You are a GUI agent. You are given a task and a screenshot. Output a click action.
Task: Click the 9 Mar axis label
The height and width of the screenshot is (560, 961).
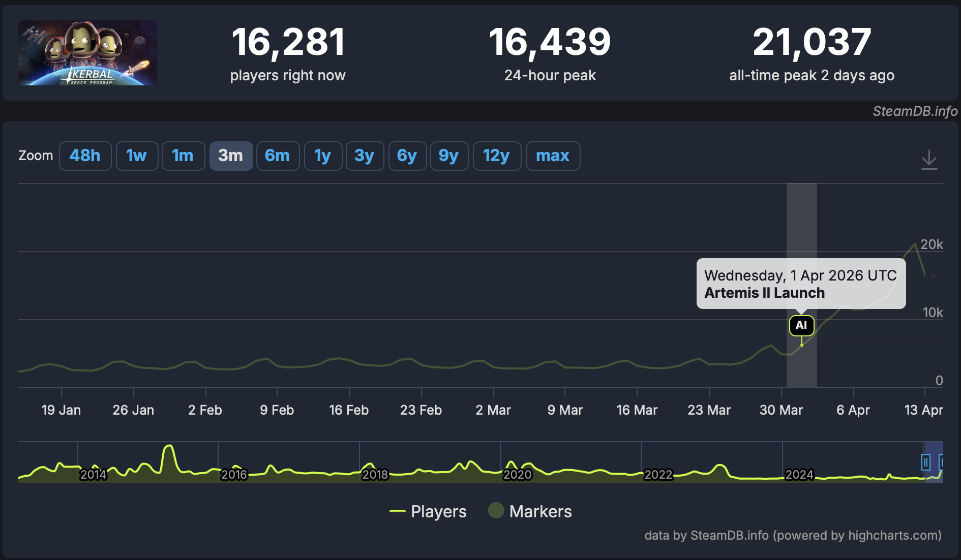tap(565, 410)
